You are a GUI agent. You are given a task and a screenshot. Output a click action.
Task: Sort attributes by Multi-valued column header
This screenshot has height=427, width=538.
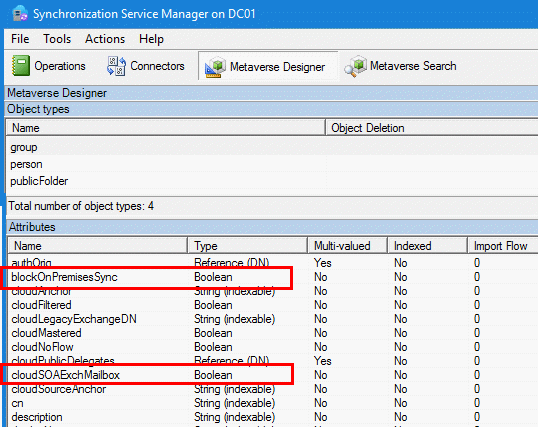click(348, 246)
